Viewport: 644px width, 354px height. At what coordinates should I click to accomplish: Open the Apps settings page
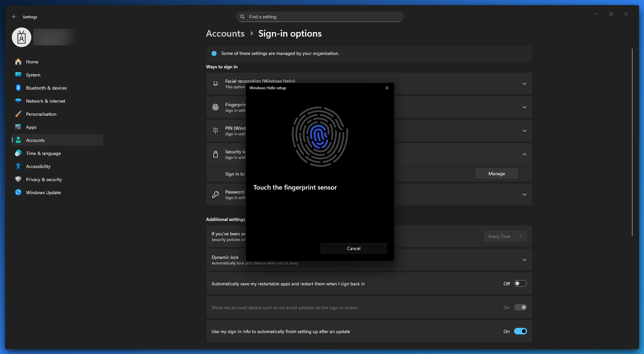[x=31, y=127]
